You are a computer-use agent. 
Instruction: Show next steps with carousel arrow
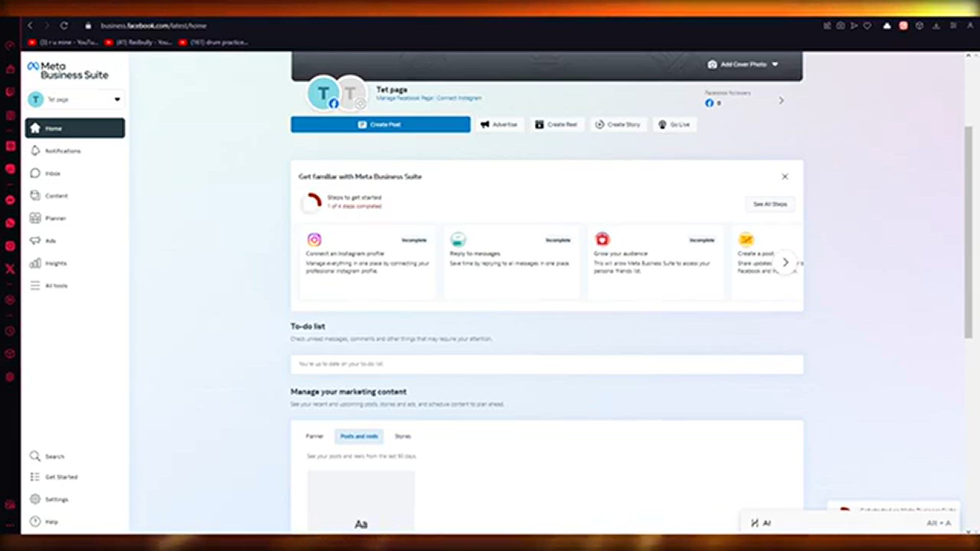786,262
